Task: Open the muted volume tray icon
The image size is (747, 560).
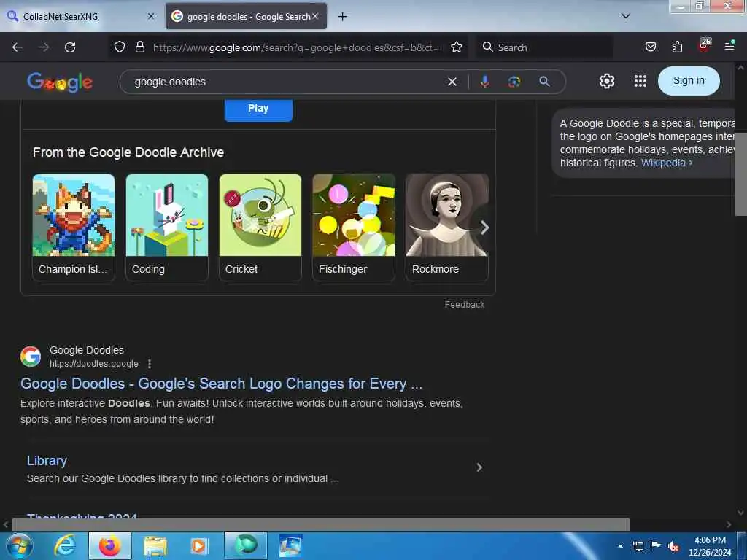Action: [673, 546]
